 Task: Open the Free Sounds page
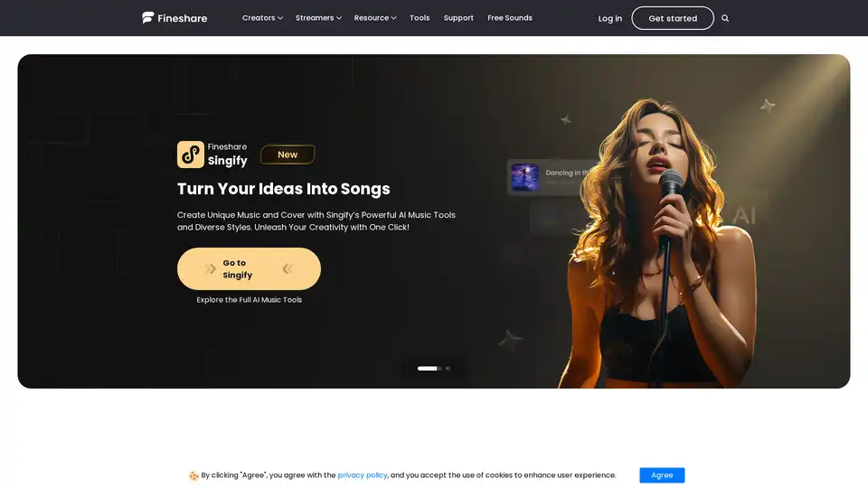[510, 18]
